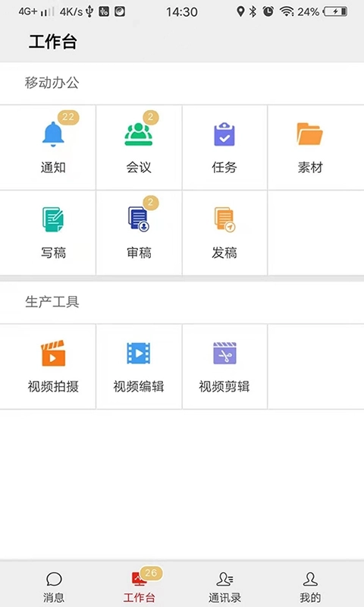This screenshot has width=364, height=607.
Task: Tap the location pin status icon
Action: click(x=240, y=11)
